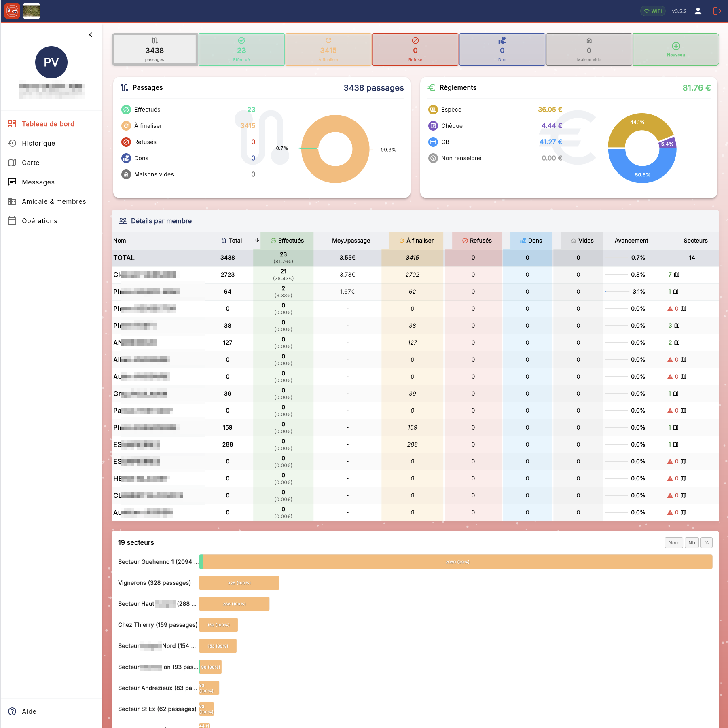Click the red app logo icon
The height and width of the screenshot is (728, 728).
click(x=12, y=11)
